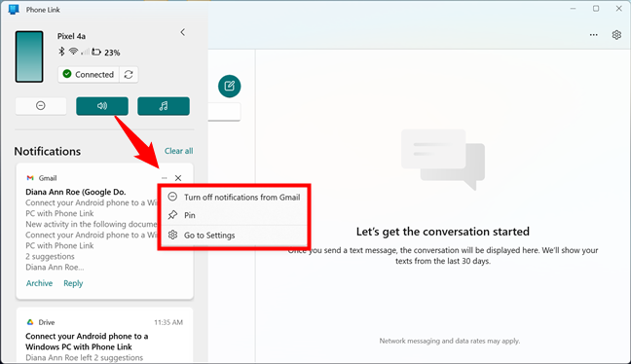This screenshot has width=631, height=364.
Task: Click the Gmail app icon
Action: click(x=30, y=178)
